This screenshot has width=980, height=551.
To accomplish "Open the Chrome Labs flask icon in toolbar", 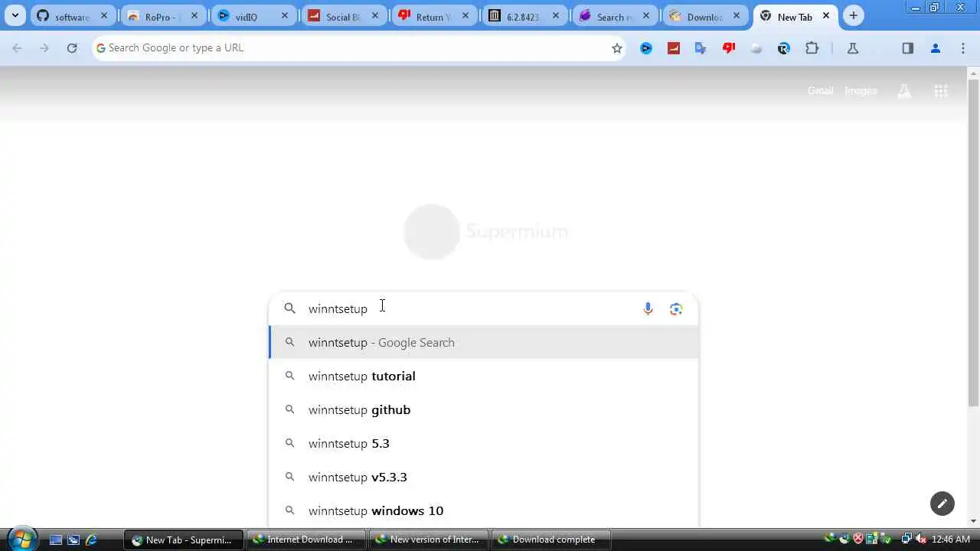I will tap(853, 48).
